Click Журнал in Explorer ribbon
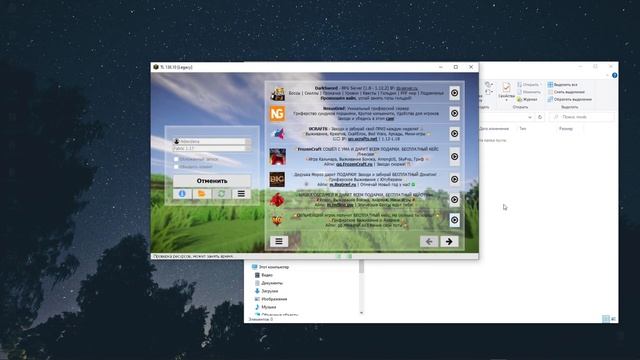The height and width of the screenshot is (360, 640). tap(527, 99)
